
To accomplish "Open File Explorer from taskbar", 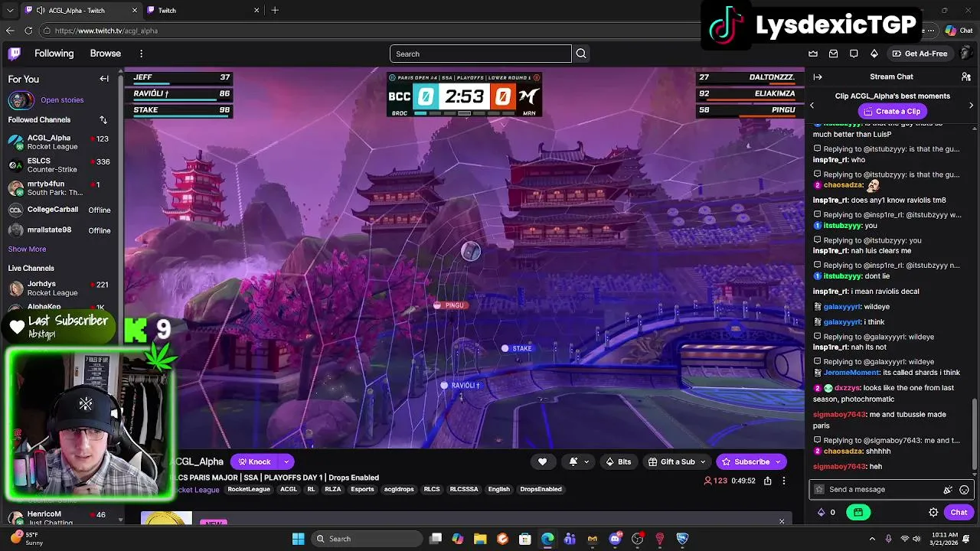I will (480, 539).
